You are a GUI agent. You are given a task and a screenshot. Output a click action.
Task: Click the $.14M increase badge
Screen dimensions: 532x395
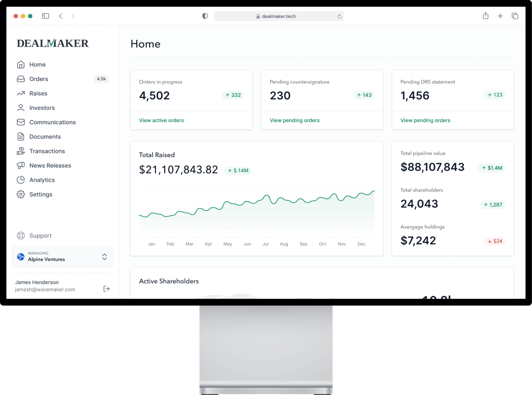coord(238,171)
